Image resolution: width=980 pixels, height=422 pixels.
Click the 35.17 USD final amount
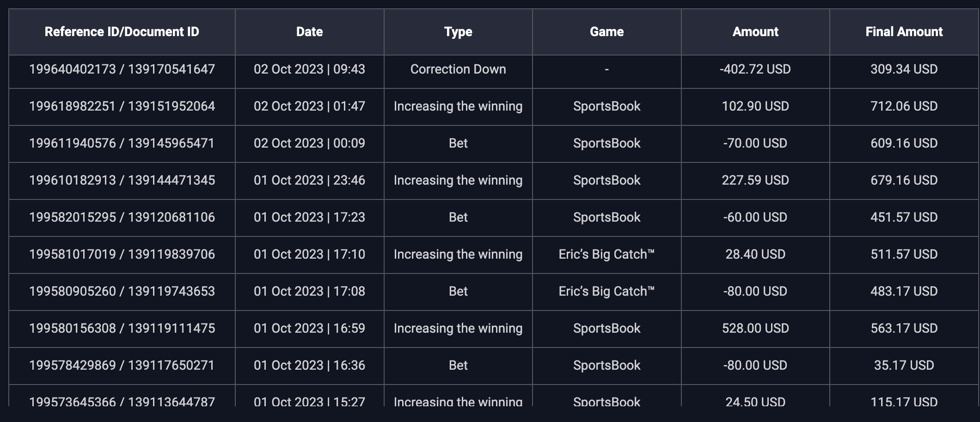pos(904,366)
